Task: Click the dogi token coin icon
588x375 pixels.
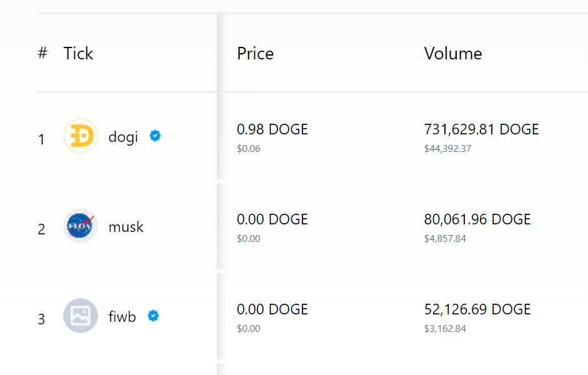Action: (x=81, y=136)
